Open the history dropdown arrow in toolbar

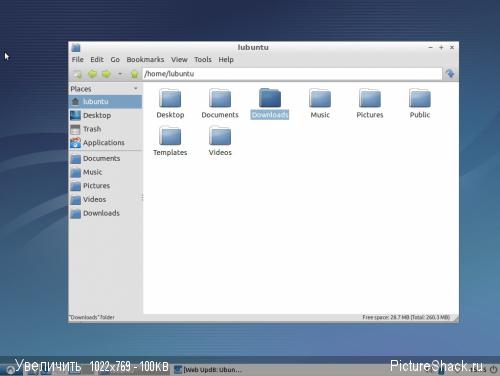[x=120, y=74]
